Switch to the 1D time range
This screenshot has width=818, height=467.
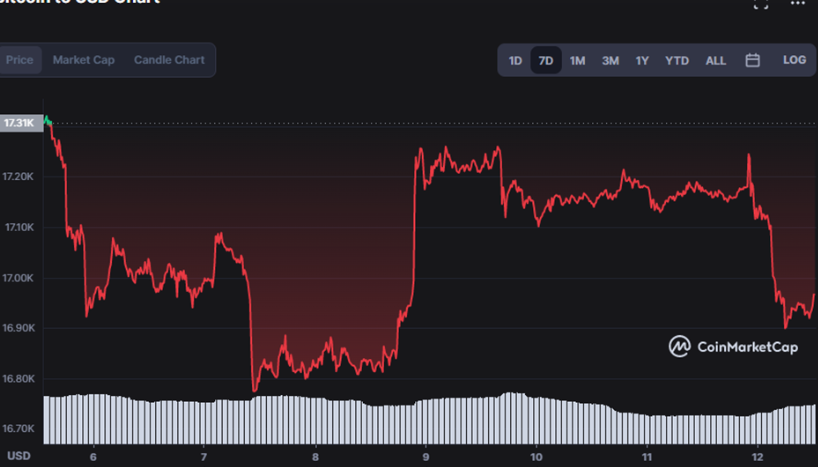coord(515,60)
